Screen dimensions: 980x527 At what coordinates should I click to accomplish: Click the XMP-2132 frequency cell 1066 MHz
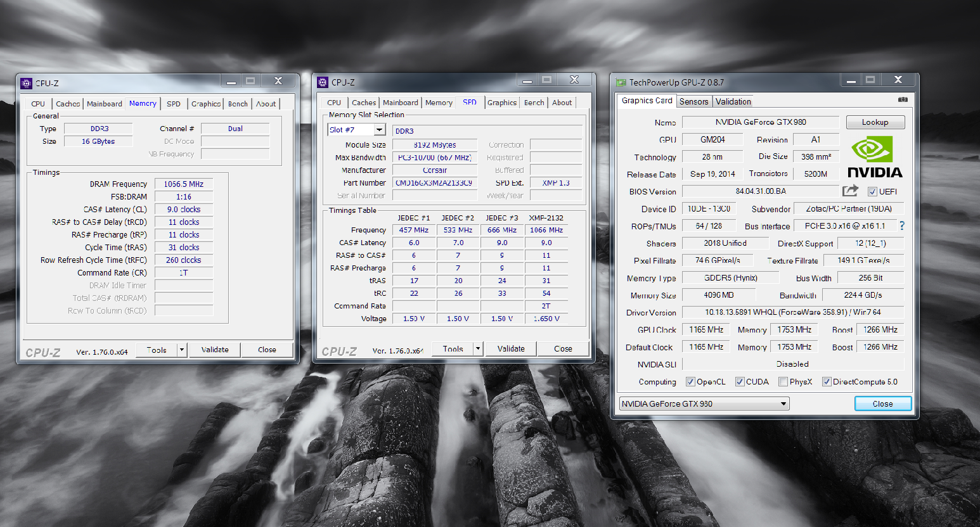[x=546, y=230]
